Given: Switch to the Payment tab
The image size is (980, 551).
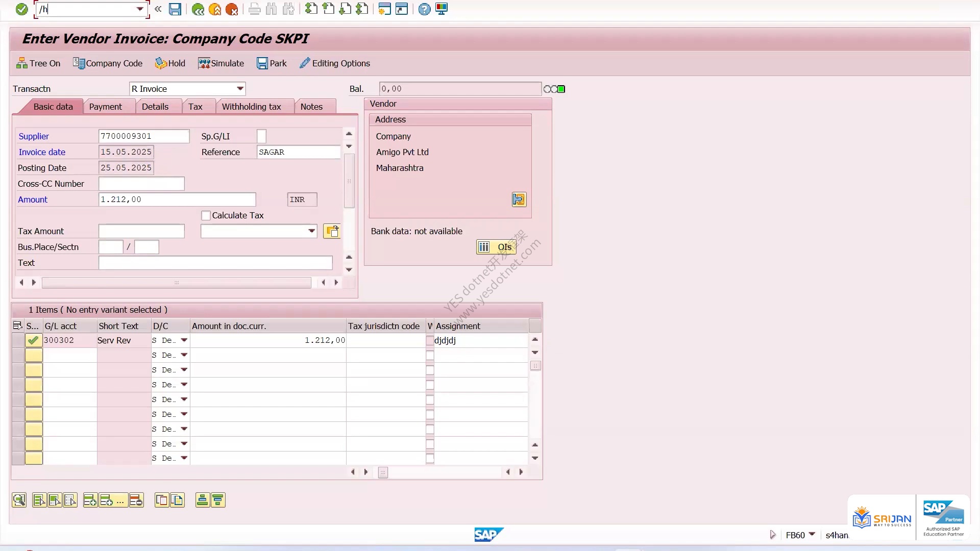Looking at the screenshot, I should (x=105, y=107).
